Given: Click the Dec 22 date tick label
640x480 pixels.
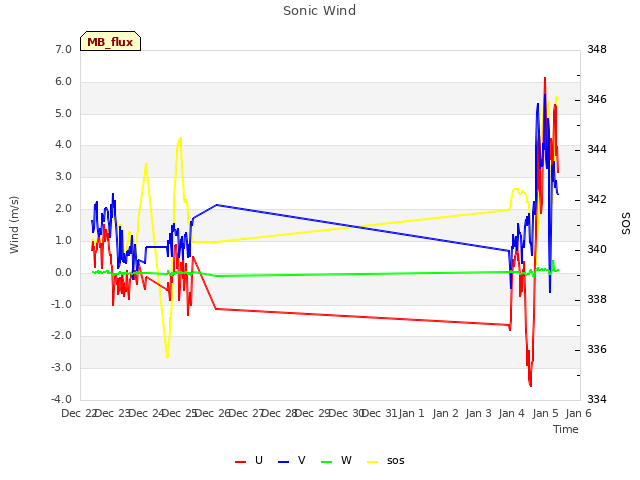Looking at the screenshot, I should point(79,413).
